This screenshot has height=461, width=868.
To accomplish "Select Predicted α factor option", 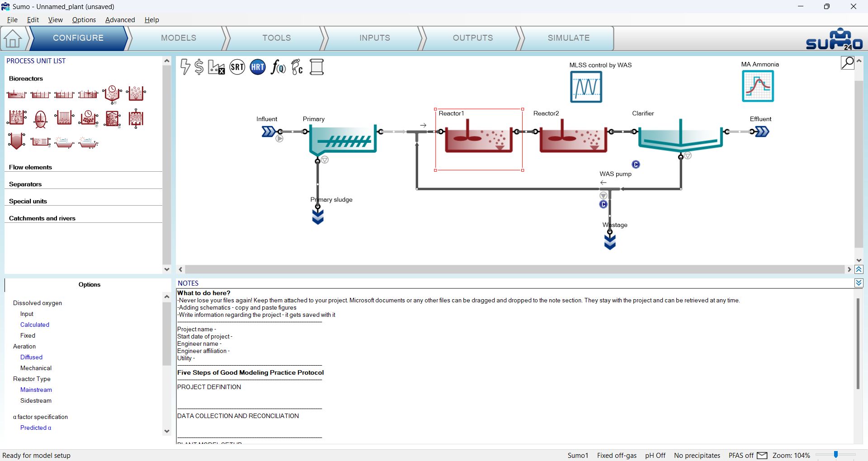I will (x=36, y=428).
